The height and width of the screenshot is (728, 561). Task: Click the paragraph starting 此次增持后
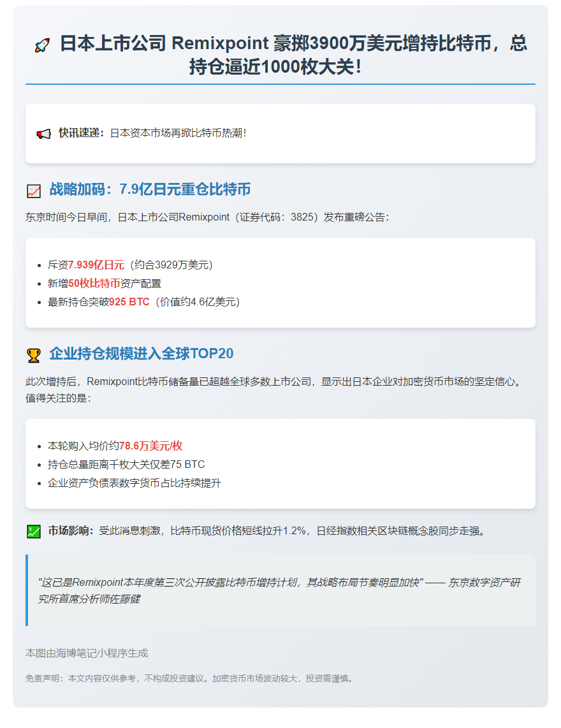[275, 390]
